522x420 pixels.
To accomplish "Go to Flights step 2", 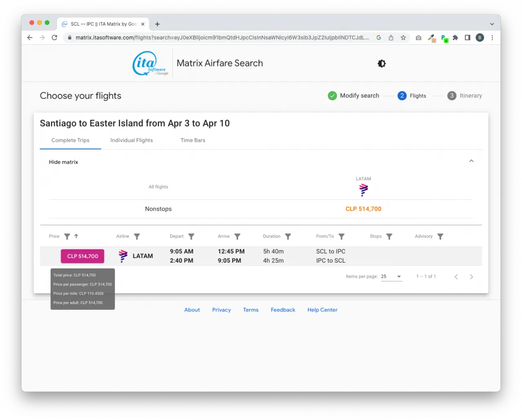I will coord(411,95).
